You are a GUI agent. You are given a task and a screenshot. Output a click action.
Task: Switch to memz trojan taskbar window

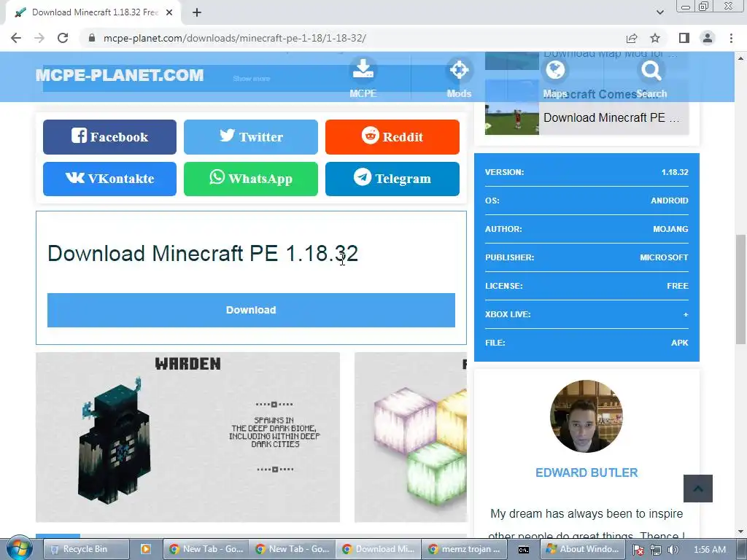(465, 549)
